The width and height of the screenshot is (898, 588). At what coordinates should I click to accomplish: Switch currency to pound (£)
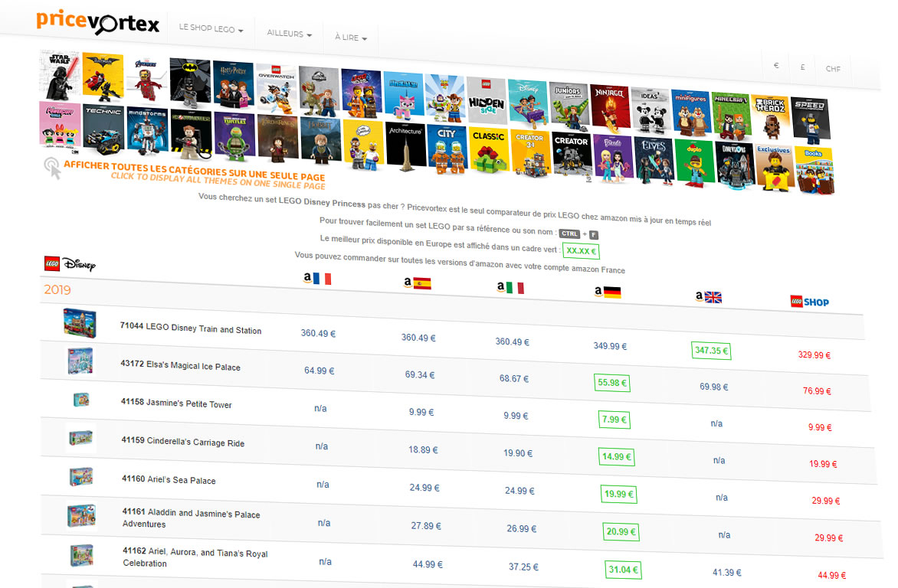click(x=802, y=67)
